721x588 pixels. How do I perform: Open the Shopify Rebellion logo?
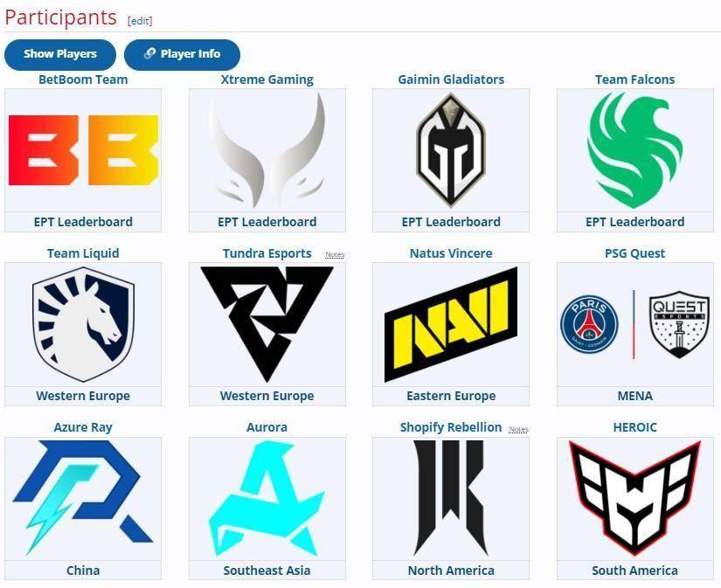pos(451,498)
